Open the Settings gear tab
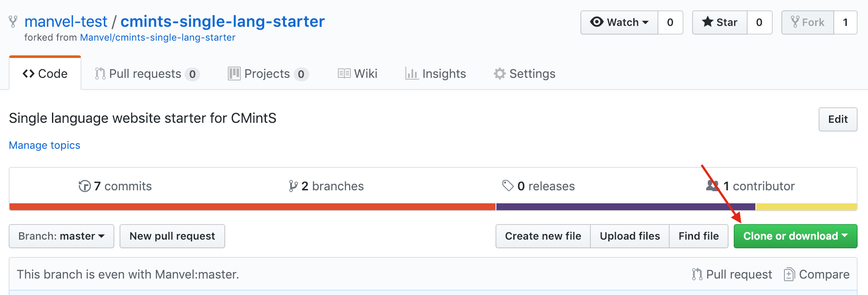The height and width of the screenshot is (295, 868). [524, 74]
